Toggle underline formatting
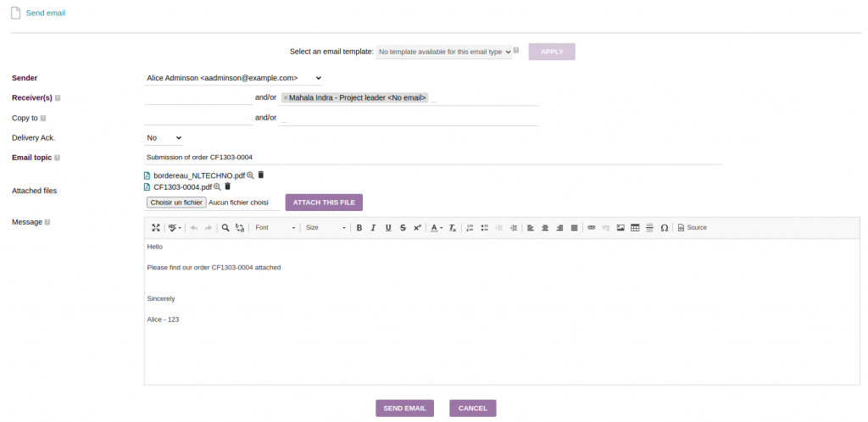Image resolution: width=868 pixels, height=422 pixels. pos(388,228)
